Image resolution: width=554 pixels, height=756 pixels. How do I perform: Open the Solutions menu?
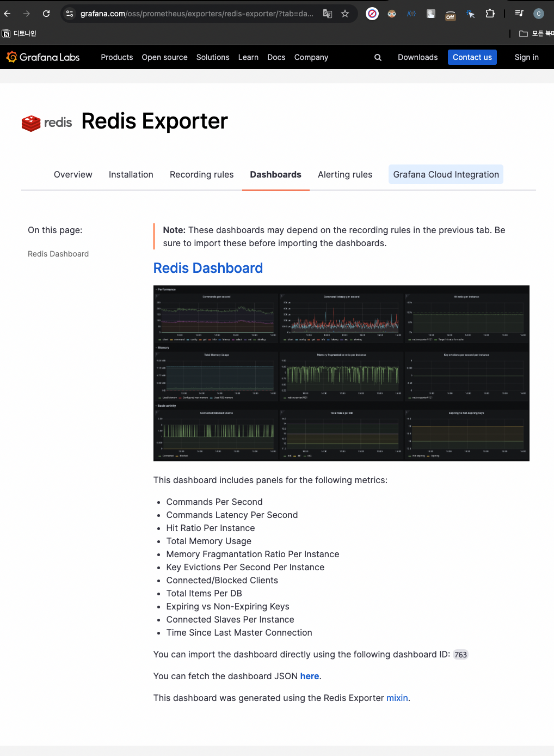click(x=213, y=57)
